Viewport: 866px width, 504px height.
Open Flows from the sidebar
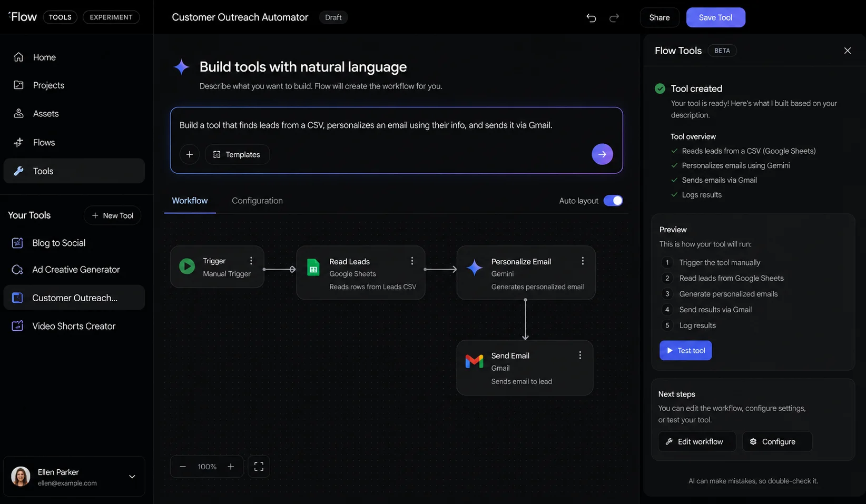point(74,142)
